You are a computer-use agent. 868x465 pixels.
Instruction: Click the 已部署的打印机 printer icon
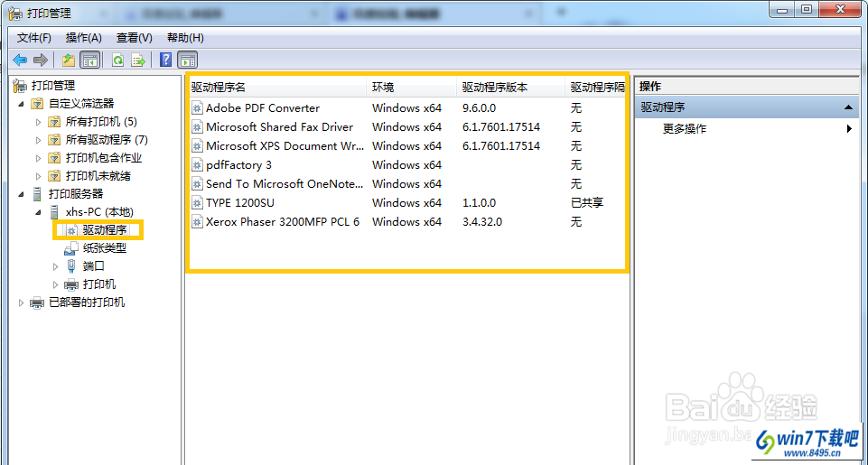(37, 302)
